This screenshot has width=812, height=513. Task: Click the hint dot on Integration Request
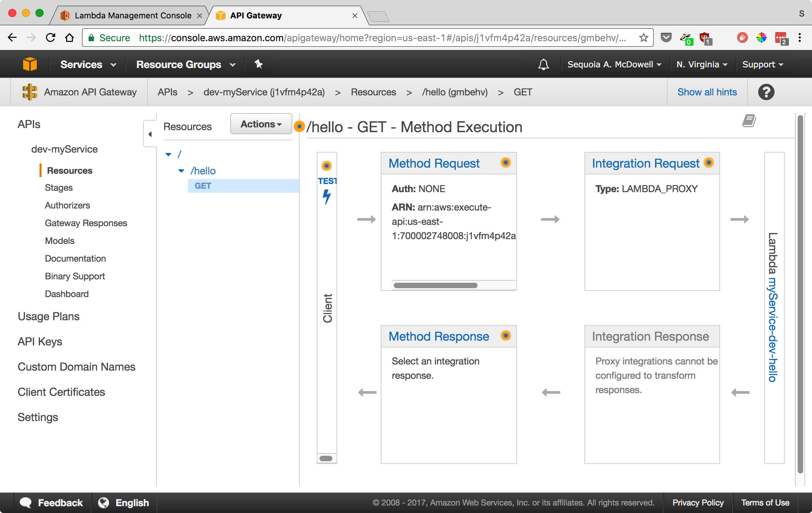[708, 162]
